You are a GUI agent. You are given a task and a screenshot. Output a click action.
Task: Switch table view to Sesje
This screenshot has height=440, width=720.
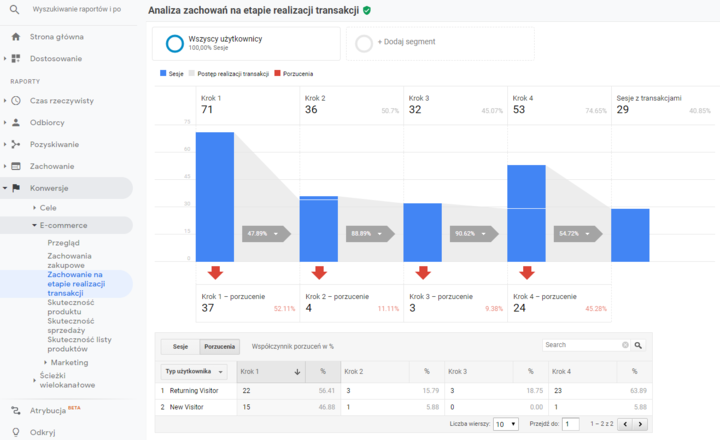coord(180,346)
